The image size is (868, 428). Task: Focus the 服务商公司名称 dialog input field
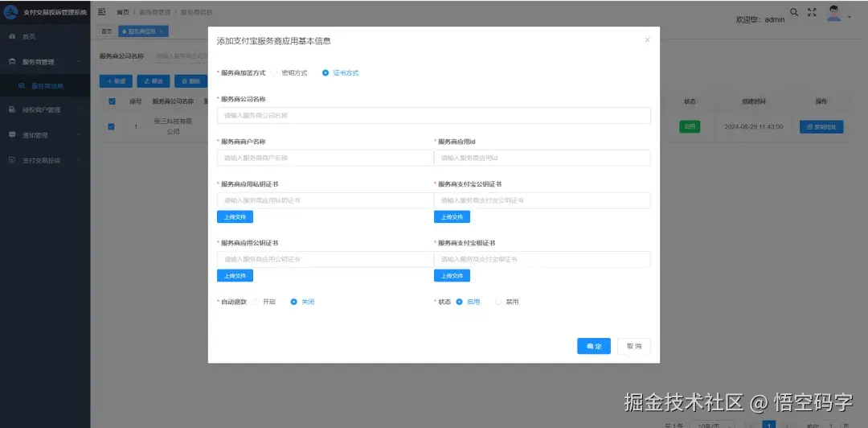click(433, 115)
